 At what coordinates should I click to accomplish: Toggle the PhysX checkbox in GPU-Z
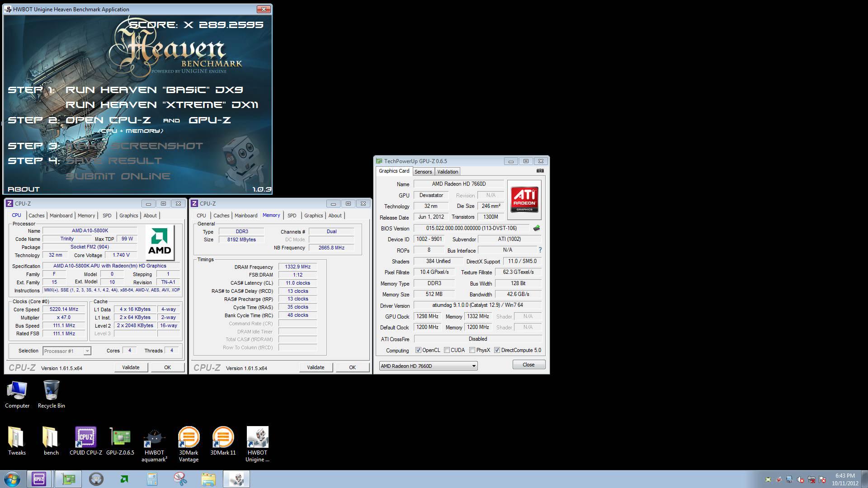pyautogui.click(x=472, y=350)
